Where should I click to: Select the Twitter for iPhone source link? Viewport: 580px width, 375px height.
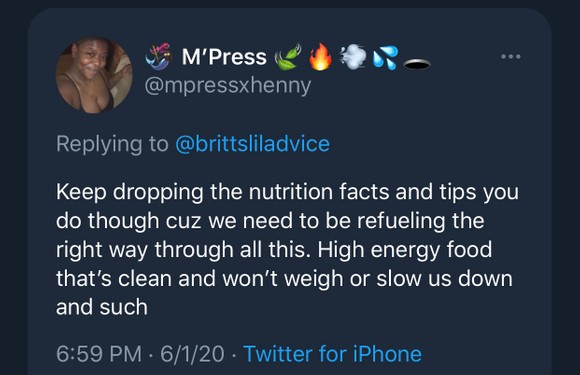click(332, 354)
